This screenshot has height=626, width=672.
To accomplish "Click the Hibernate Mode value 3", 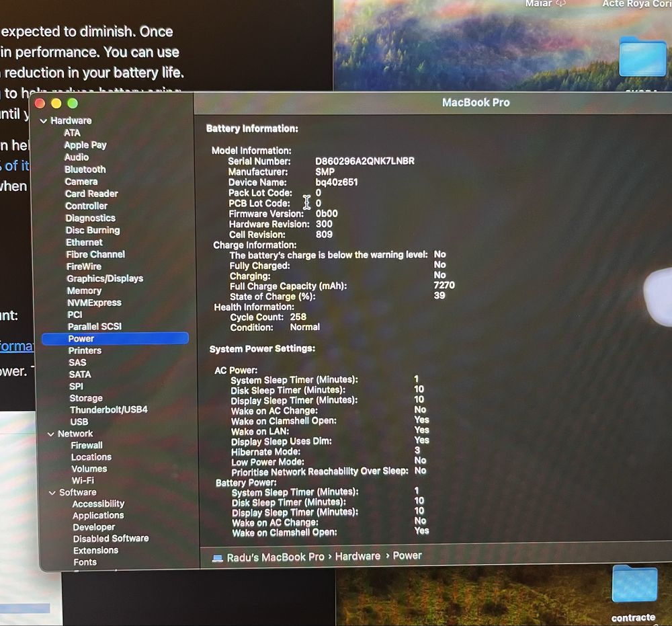I will tap(417, 451).
